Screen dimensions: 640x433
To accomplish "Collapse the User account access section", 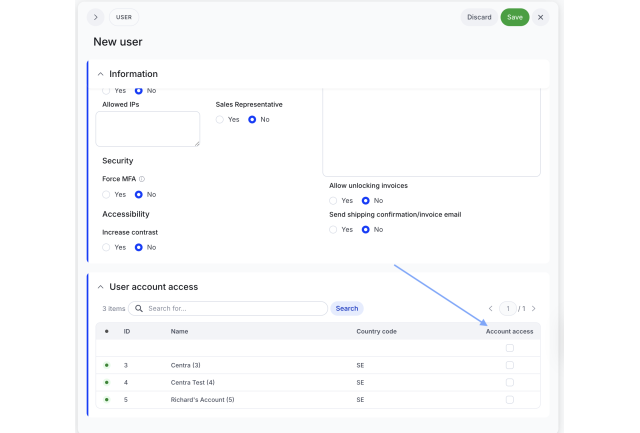I will click(100, 287).
